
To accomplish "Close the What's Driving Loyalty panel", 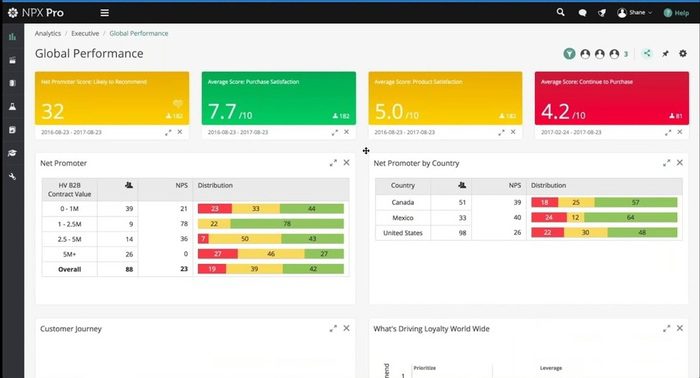I will tap(679, 328).
